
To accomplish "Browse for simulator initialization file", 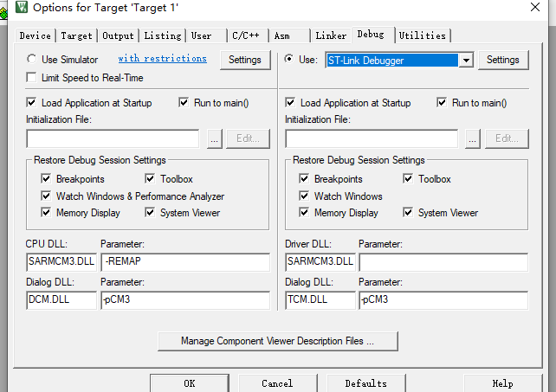I will pyautogui.click(x=215, y=138).
